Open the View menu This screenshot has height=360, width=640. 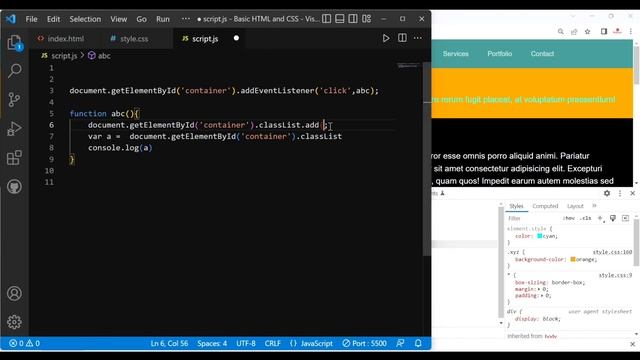tap(119, 19)
